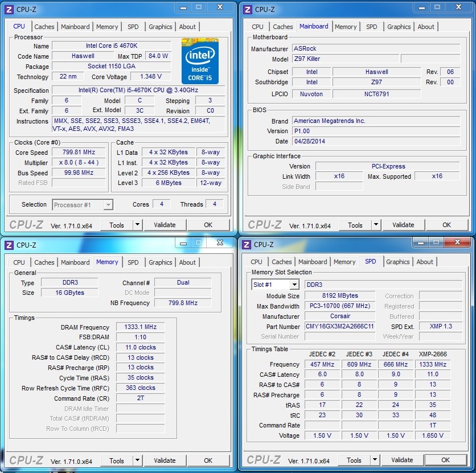476x473 pixels.
Task: Click the DRAM Frequency value '1333.1 MHz'
Action: (140, 327)
